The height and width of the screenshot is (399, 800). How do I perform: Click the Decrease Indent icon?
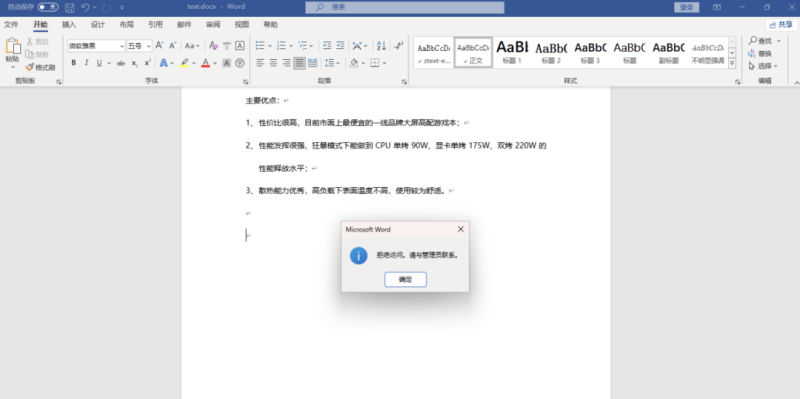pos(327,45)
